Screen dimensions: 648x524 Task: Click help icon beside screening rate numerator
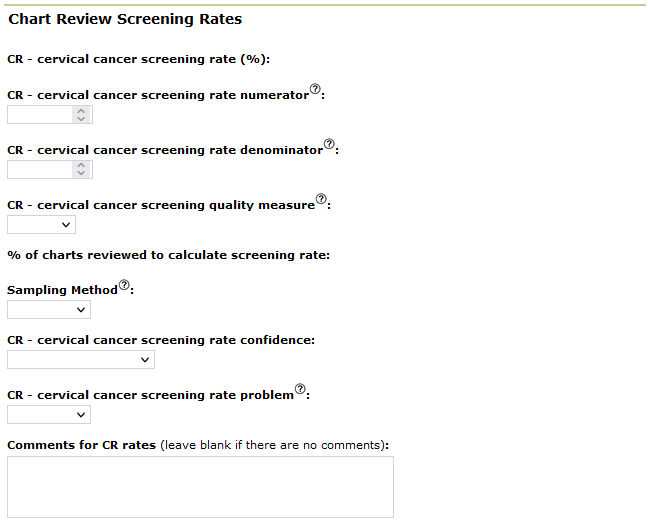tap(315, 90)
